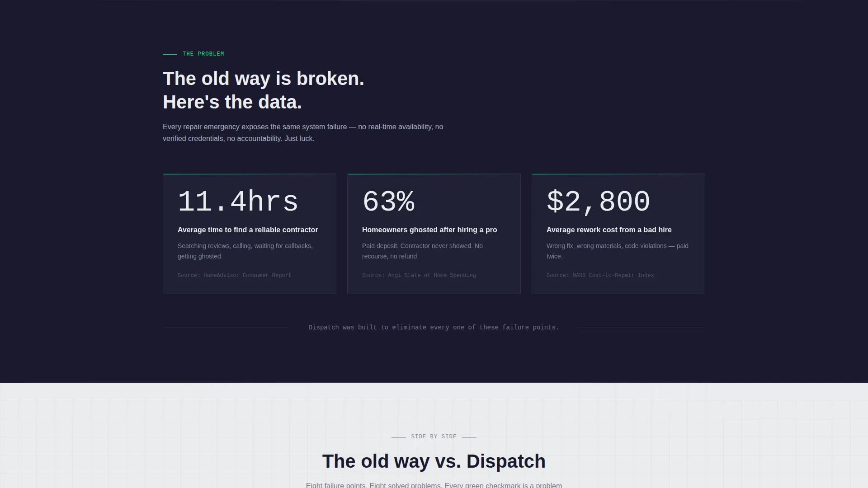Screen dimensions: 868x488
Task: Click the 11.4hrs statistic number
Action: 238,202
